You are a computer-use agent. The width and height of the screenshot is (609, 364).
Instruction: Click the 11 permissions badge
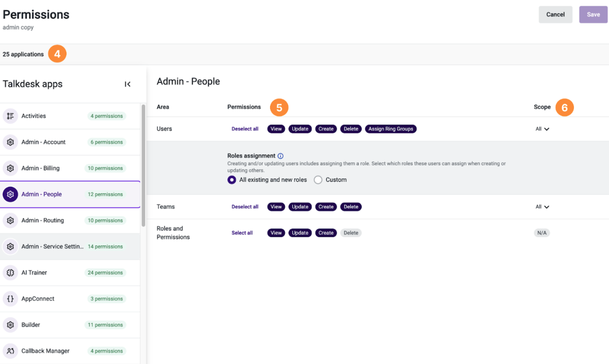click(105, 325)
